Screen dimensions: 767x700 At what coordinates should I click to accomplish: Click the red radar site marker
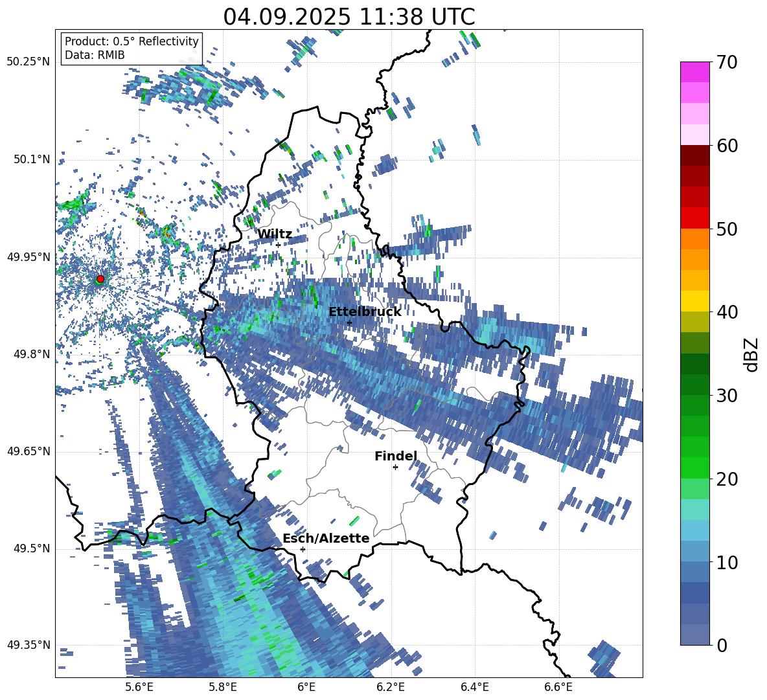(100, 278)
